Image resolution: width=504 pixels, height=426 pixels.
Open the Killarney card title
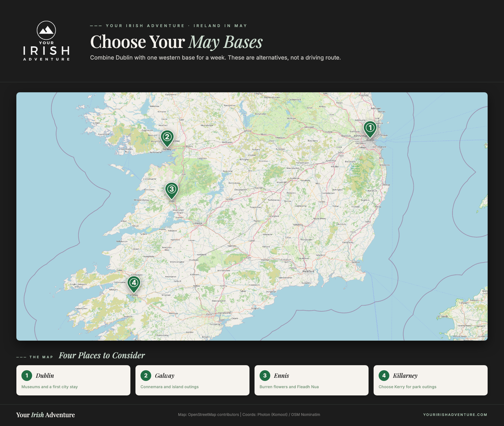[x=405, y=376]
